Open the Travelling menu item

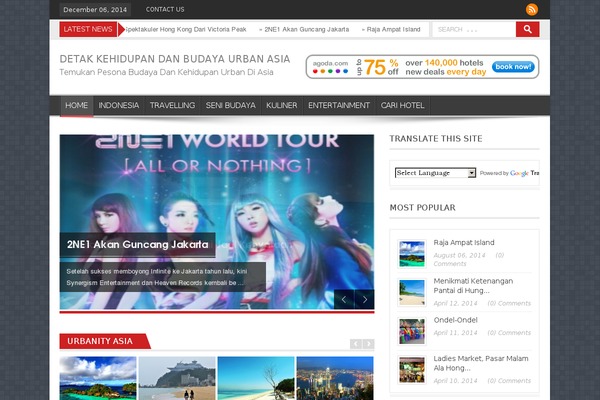click(172, 106)
